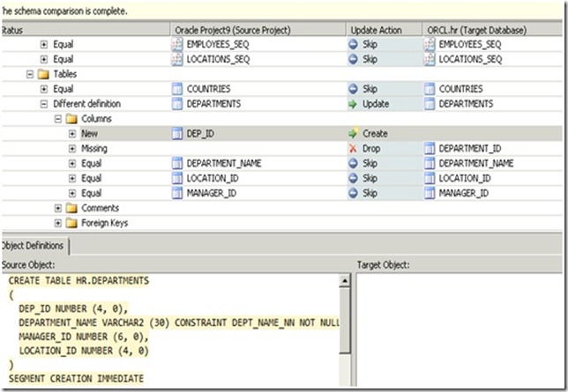
Task: Click inside the empty Target Object pane
Action: [460, 329]
